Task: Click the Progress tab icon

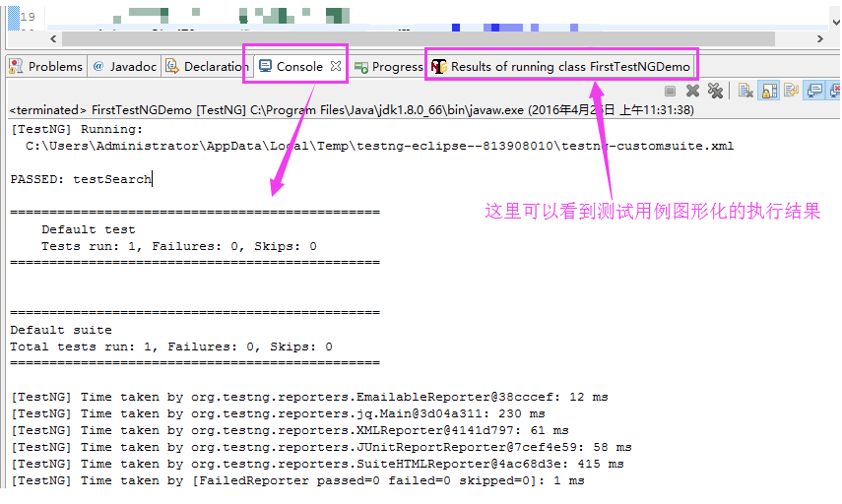Action: click(x=360, y=67)
